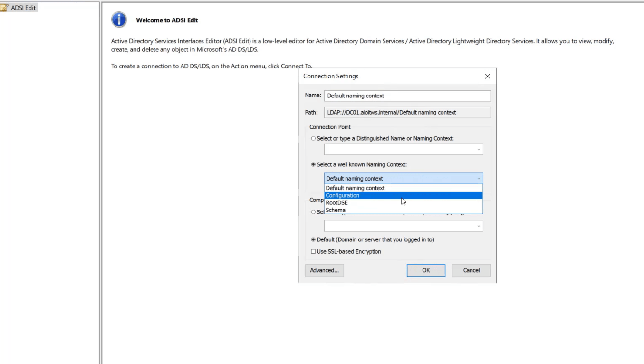Click inside the Name input field

pos(407,96)
